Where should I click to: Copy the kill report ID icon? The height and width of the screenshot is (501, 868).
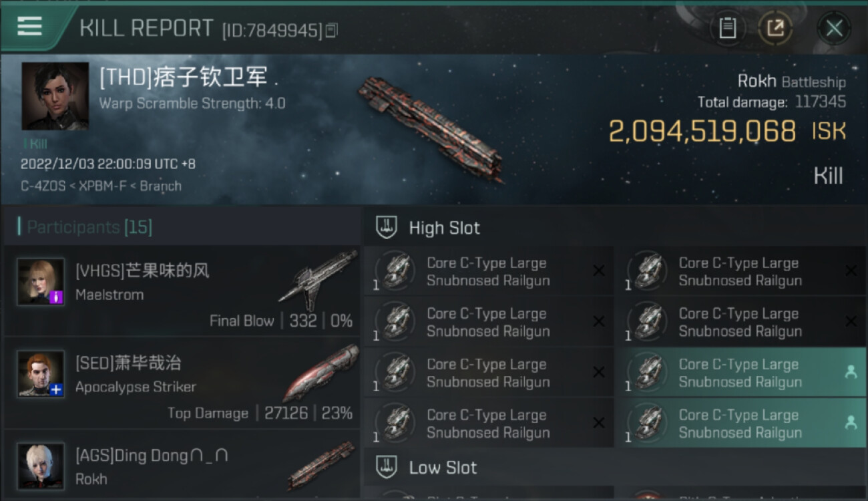coord(332,30)
